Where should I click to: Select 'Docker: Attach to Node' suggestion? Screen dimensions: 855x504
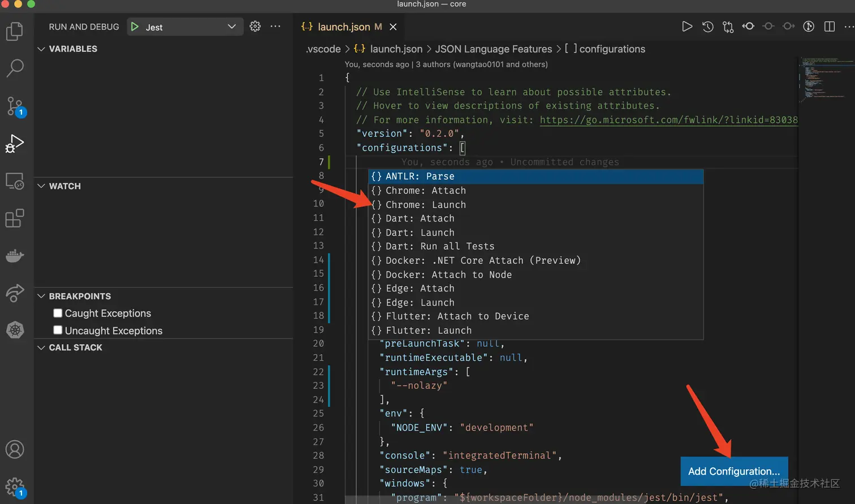pos(448,275)
